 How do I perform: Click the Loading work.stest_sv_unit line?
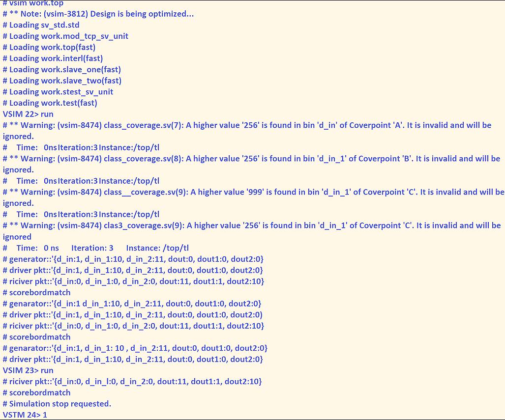(x=58, y=91)
